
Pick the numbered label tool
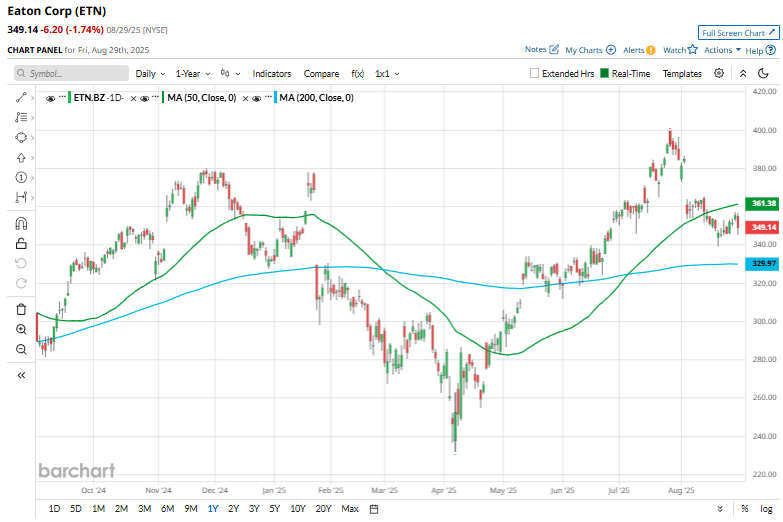21,177
